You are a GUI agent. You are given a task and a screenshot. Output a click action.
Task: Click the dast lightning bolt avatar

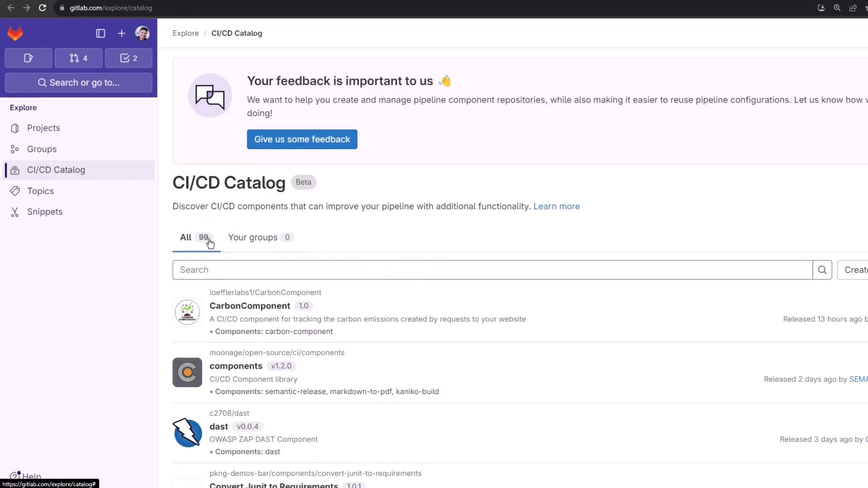(187, 433)
